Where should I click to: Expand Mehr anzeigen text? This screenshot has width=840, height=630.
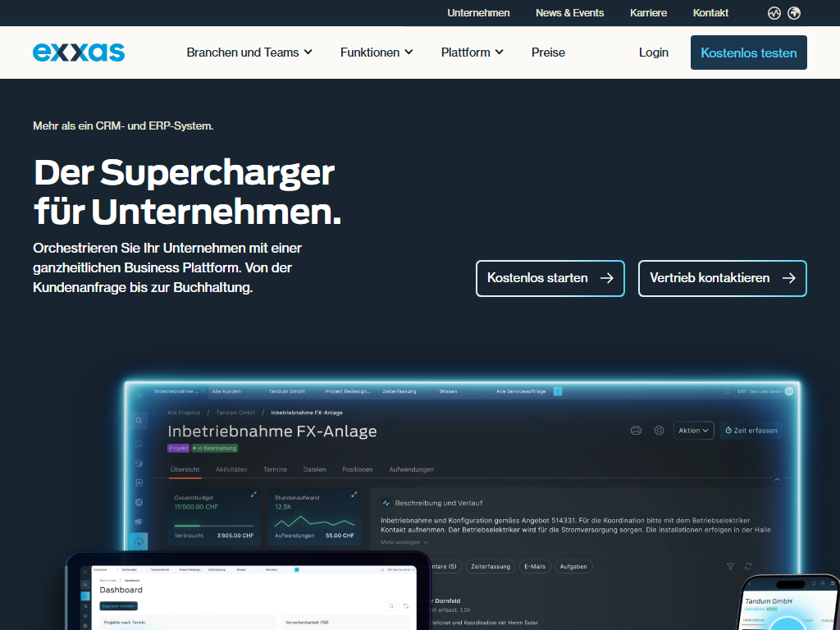tap(404, 542)
